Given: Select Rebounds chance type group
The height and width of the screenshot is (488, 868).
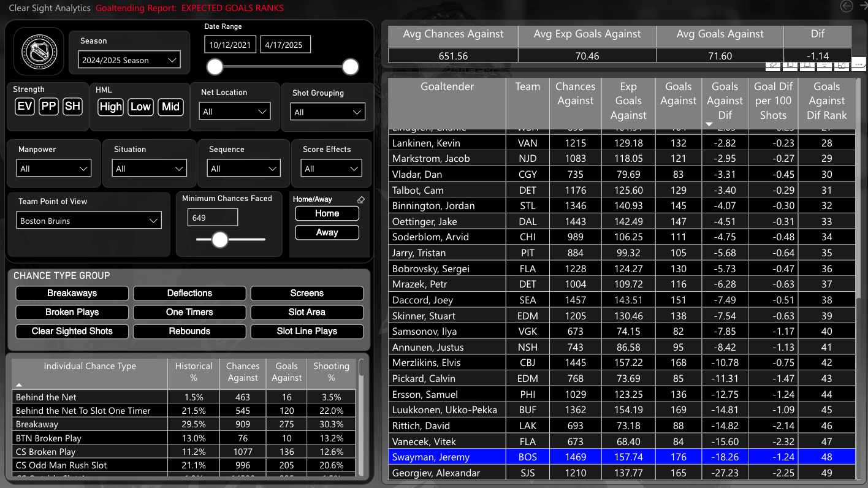Looking at the screenshot, I should pyautogui.click(x=189, y=331).
